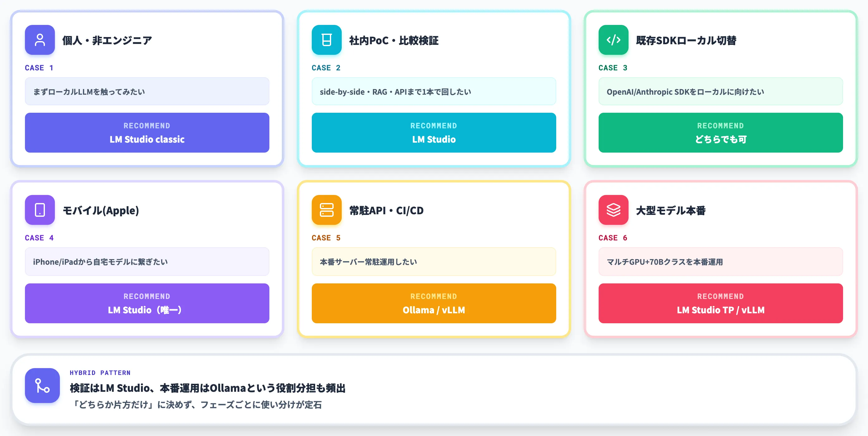This screenshot has width=868, height=436.
Task: Click the beaker icon for 社内PoC・比較検証
Action: click(326, 40)
